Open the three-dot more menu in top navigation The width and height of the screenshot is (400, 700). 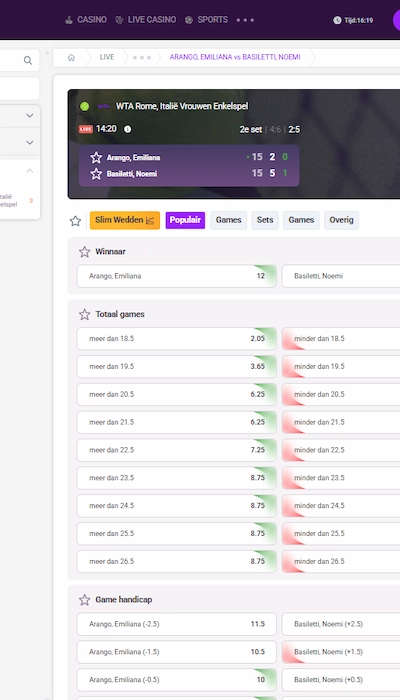point(245,20)
